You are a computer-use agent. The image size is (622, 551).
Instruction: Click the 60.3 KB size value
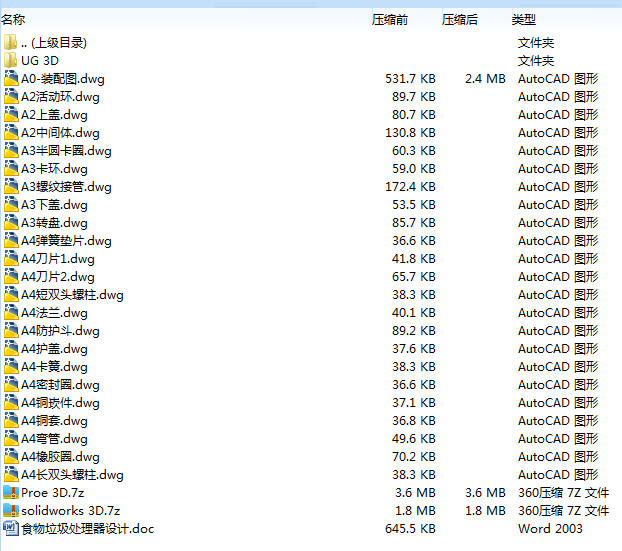pos(414,150)
